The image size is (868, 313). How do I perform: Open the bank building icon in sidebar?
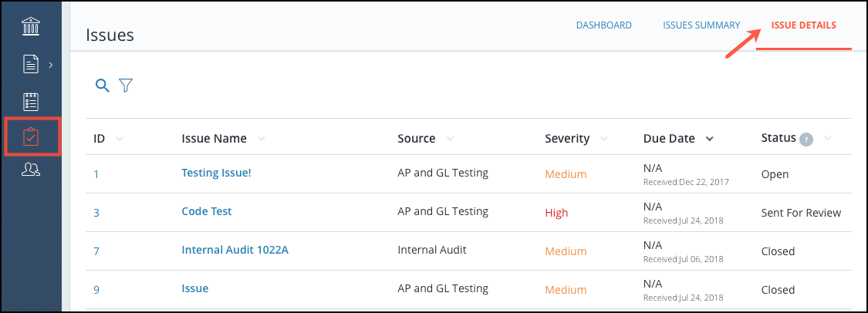tap(30, 26)
